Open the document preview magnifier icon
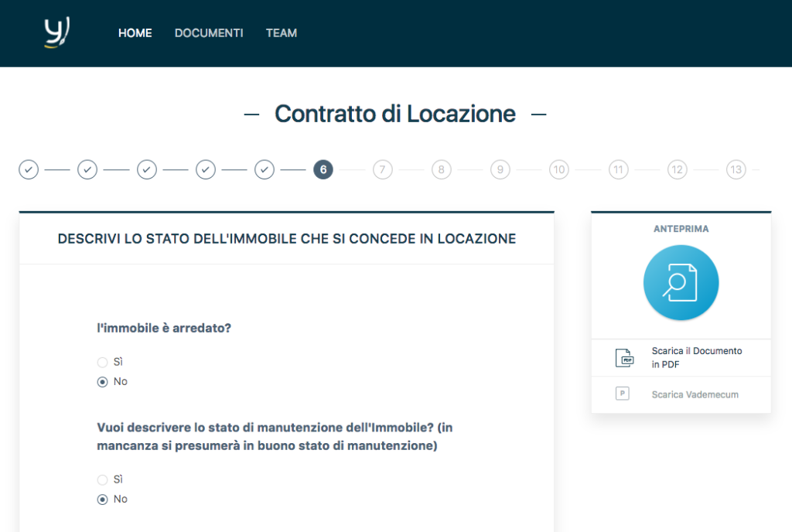This screenshot has width=792, height=532. point(681,283)
